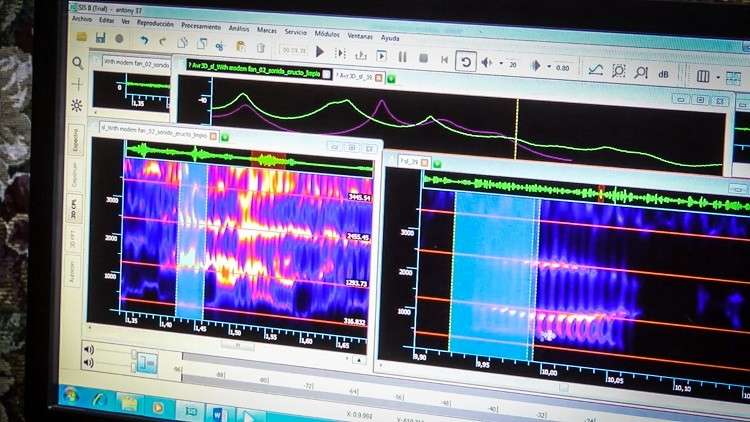Click the Paste clipboard icon
The image size is (750, 422).
(x=241, y=46)
